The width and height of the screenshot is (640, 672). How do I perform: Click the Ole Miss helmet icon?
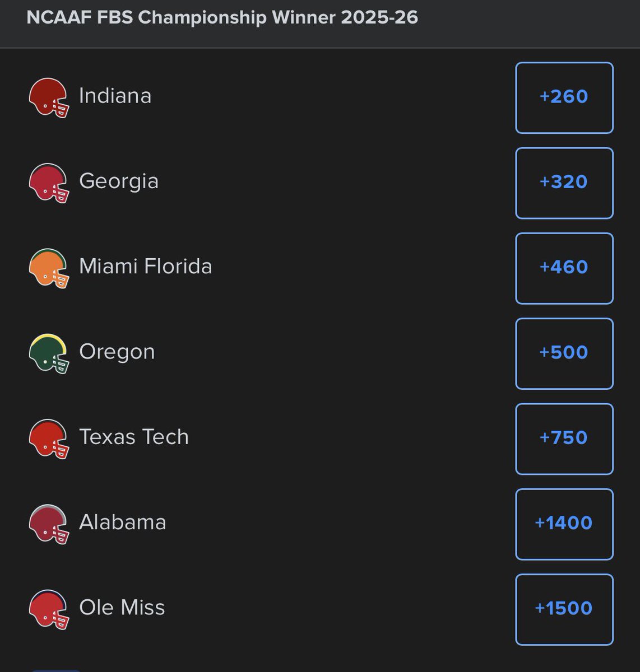pos(49,609)
